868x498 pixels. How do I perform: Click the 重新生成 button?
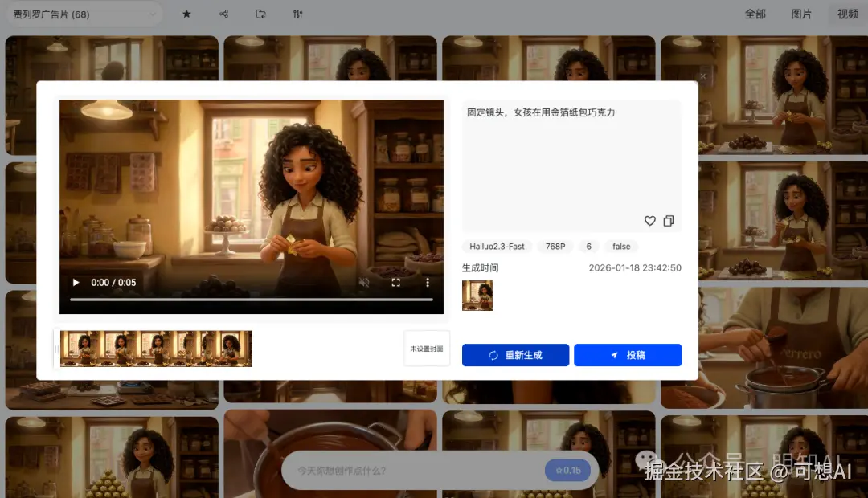[x=515, y=355]
